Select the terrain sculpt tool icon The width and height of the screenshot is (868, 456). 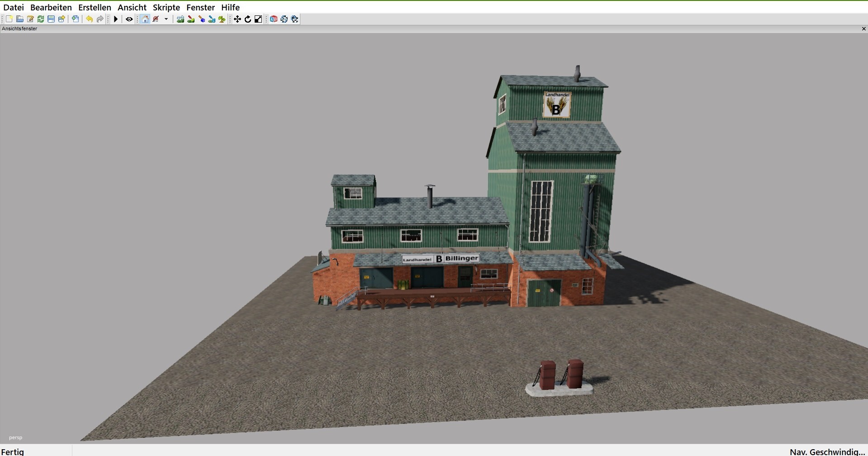180,19
